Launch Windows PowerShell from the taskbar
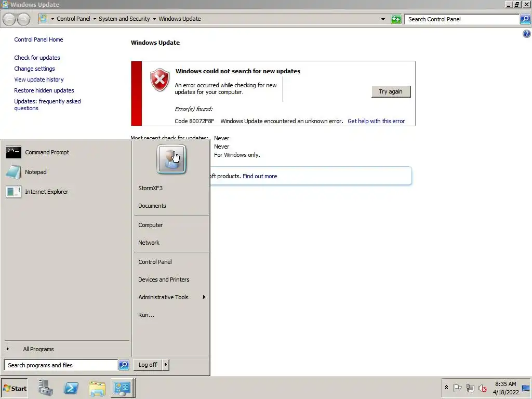 coord(71,388)
